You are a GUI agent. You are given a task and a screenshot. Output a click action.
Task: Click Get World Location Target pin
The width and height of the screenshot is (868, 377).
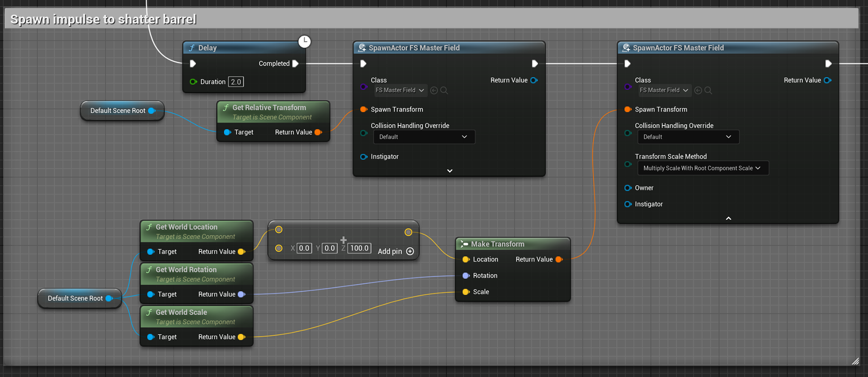click(151, 252)
